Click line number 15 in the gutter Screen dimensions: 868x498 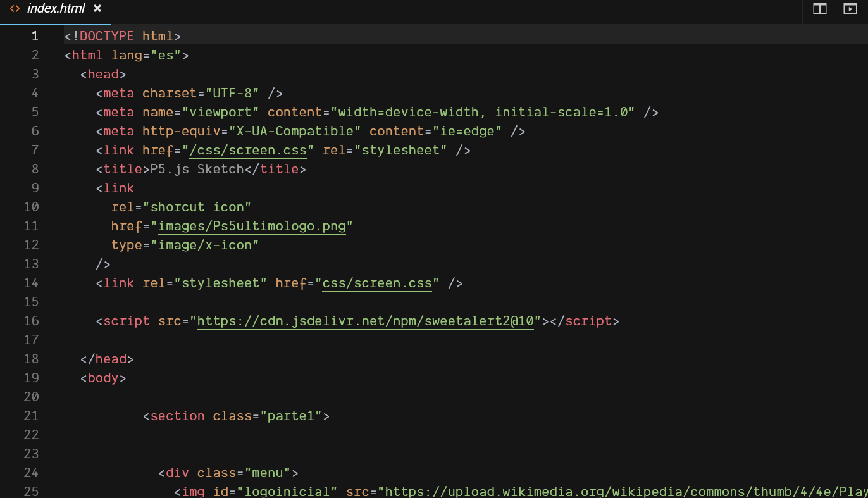tap(31, 302)
